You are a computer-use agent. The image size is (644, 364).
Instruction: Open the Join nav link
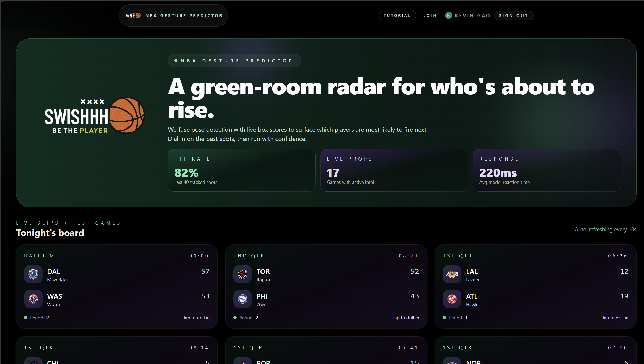(x=430, y=15)
